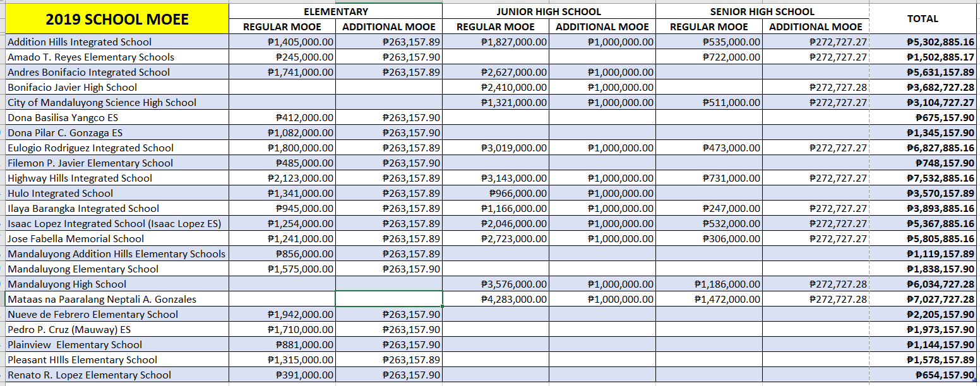980x386 pixels.
Task: Click the ELEMENTARY column group header
Action: (335, 10)
